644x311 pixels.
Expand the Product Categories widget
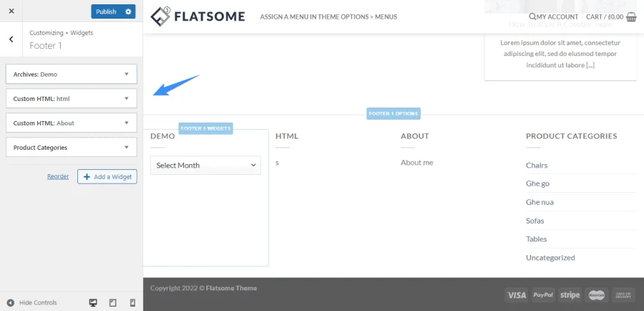point(72,147)
